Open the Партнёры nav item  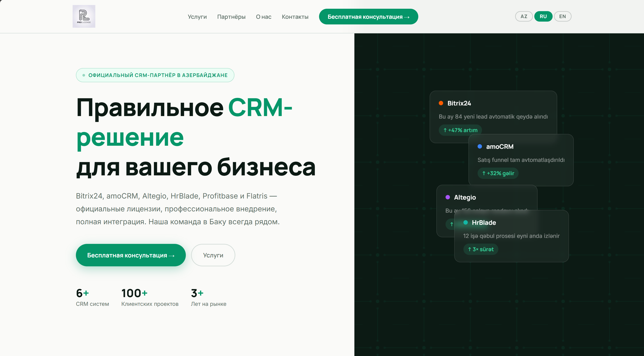(x=231, y=17)
